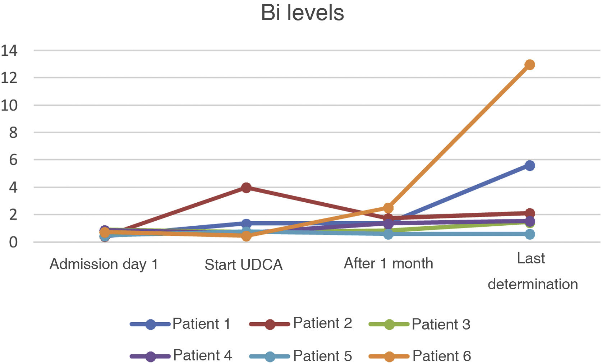Viewport: 602px width, 364px height.
Task: Click Patient 2's Last determination data point
Action: [530, 213]
